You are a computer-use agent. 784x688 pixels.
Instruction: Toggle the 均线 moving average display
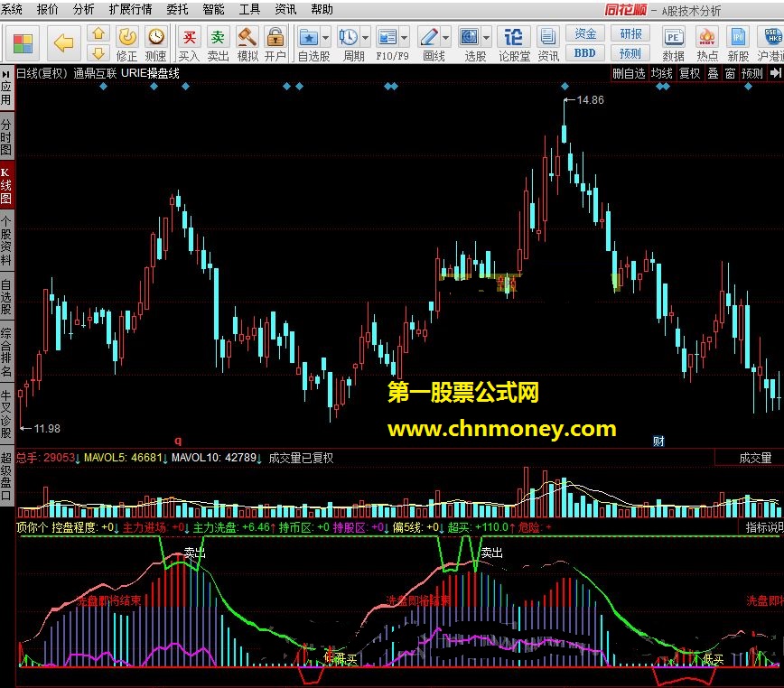pyautogui.click(x=661, y=73)
